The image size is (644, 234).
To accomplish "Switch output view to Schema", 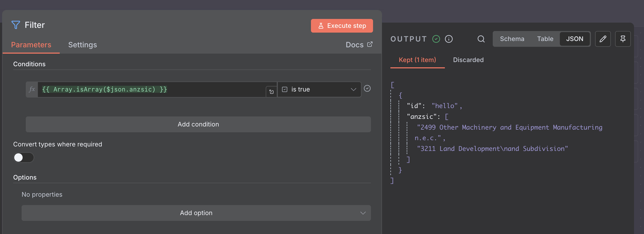I will coord(512,39).
